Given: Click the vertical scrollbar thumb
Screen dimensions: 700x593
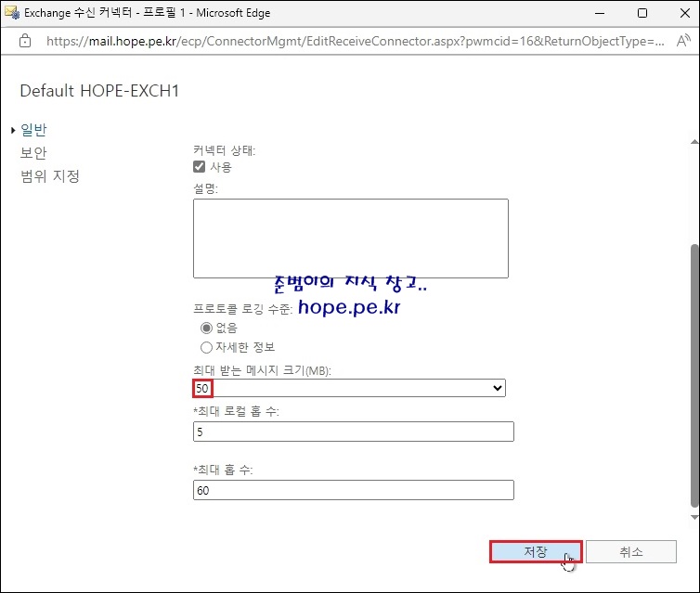Looking at the screenshot, I should coord(694,376).
